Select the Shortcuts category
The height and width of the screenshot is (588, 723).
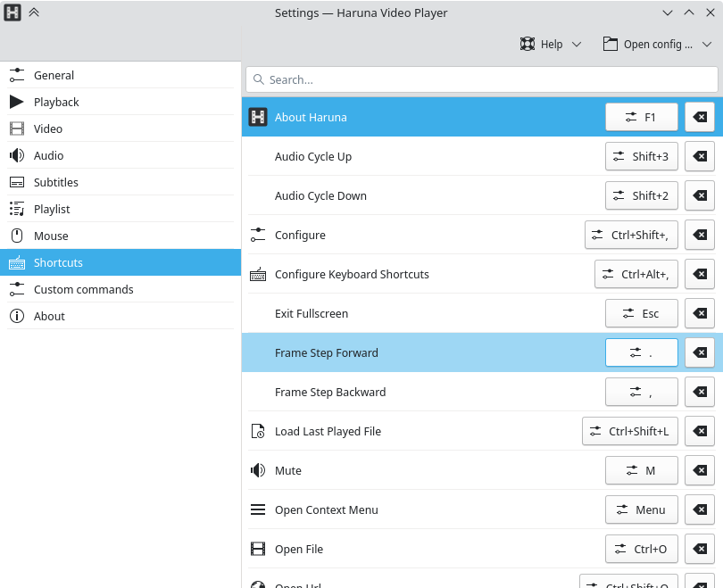click(x=120, y=262)
